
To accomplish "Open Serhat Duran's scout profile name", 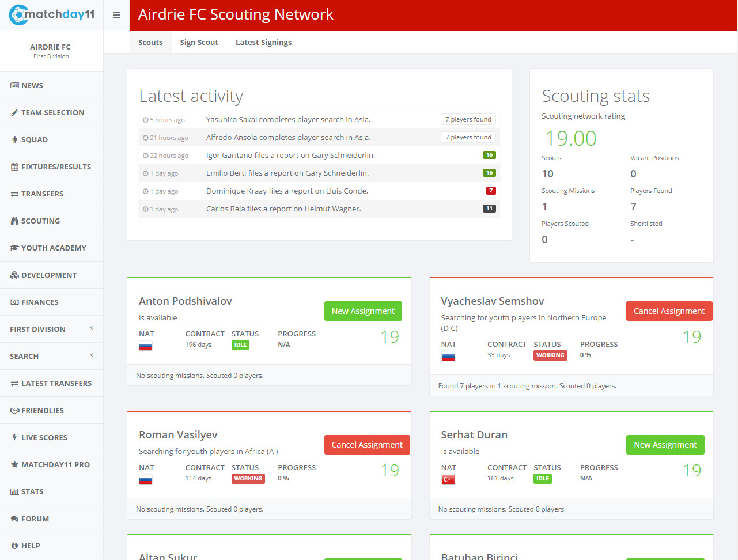I will (x=474, y=434).
